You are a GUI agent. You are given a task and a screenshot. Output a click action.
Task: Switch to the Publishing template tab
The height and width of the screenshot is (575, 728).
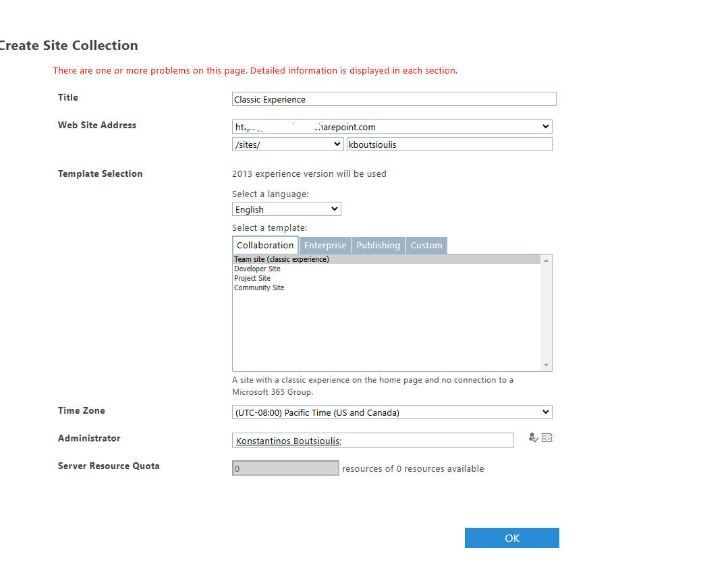378,245
